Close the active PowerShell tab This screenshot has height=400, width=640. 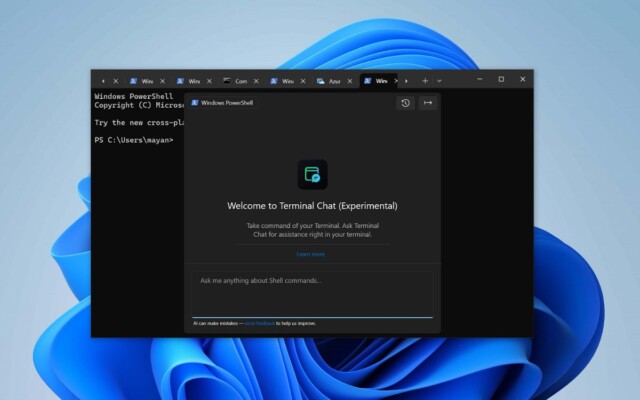(396, 81)
